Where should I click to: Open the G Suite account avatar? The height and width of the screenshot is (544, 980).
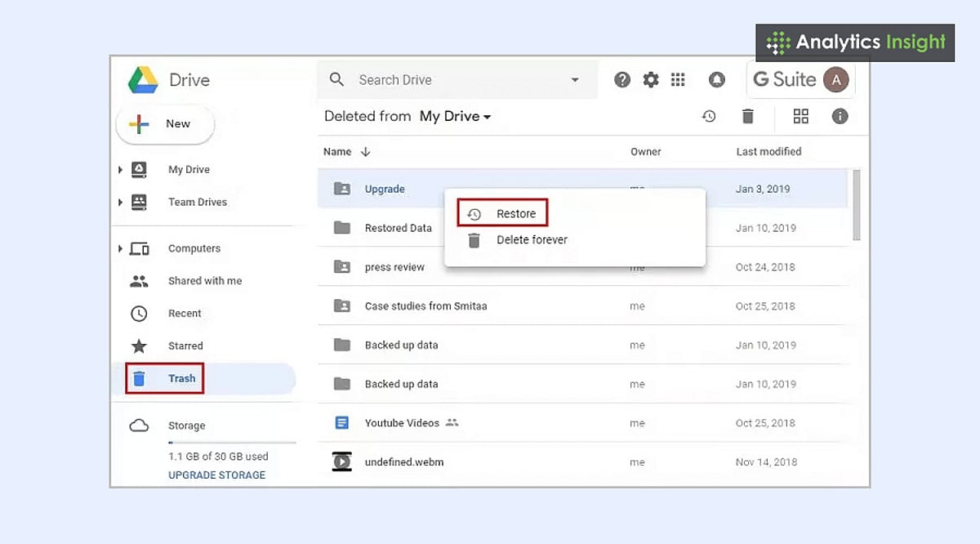[x=835, y=79]
